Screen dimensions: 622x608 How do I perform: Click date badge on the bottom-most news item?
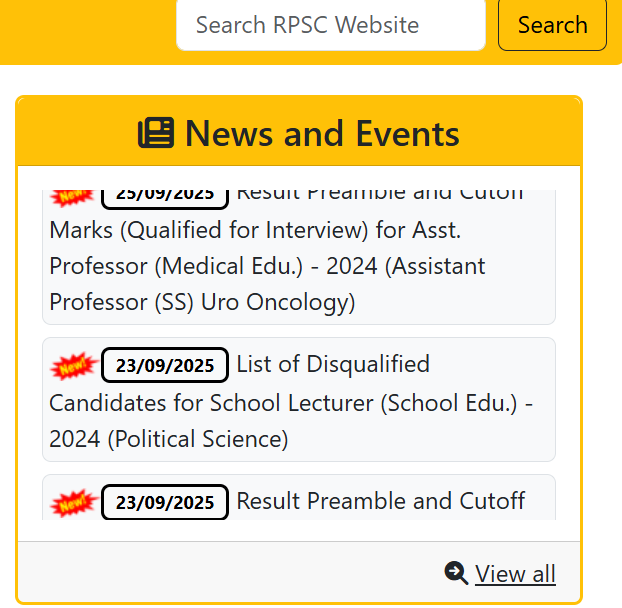[x=165, y=502]
